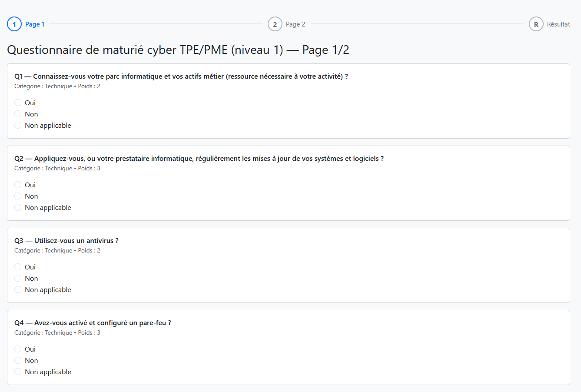Click the Résultat step R circle
This screenshot has height=392, width=581.
(536, 24)
